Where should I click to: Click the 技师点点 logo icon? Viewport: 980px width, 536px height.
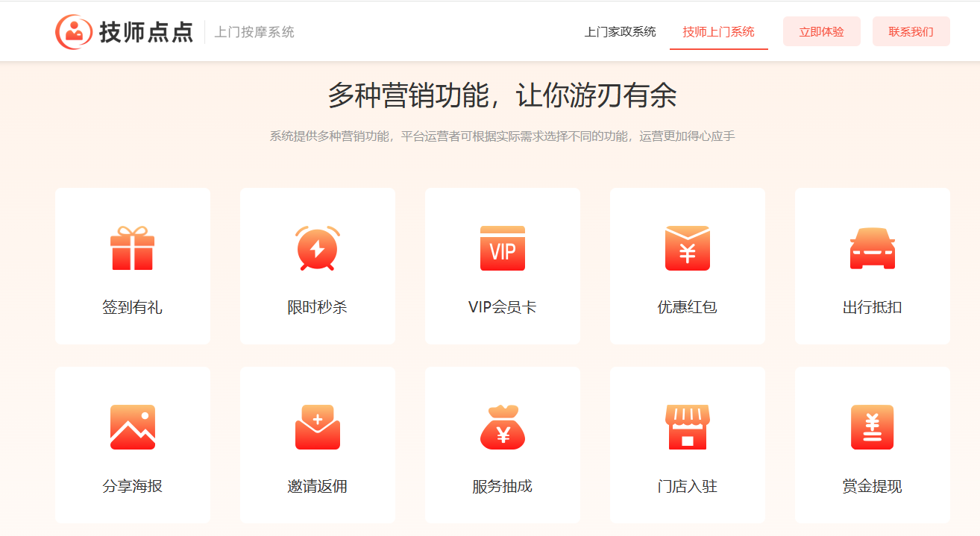(73, 32)
